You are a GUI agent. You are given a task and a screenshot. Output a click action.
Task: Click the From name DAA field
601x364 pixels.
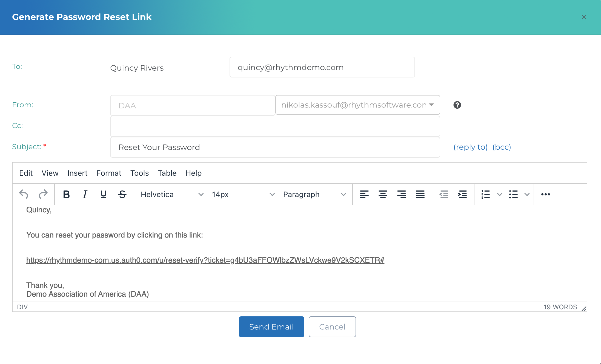click(193, 105)
